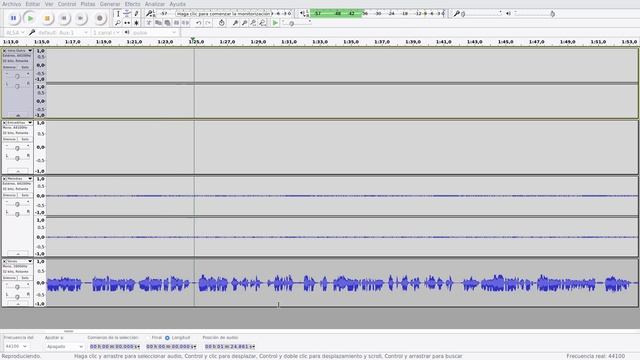Open the recording channels dropdown
The height and width of the screenshot is (360, 640).
pos(106,32)
